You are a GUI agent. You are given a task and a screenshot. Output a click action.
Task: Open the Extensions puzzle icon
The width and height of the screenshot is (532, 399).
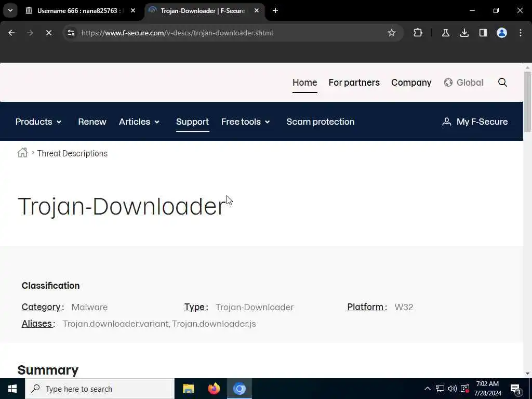click(x=418, y=33)
